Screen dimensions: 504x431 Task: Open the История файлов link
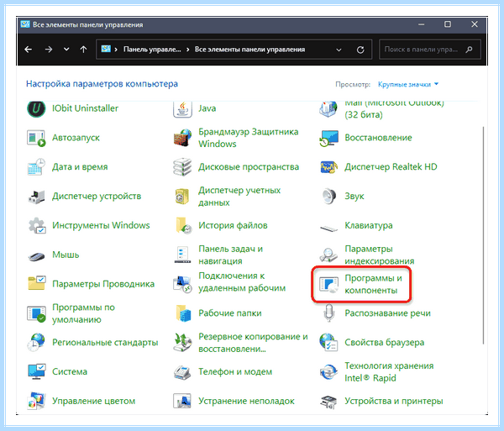click(x=233, y=226)
